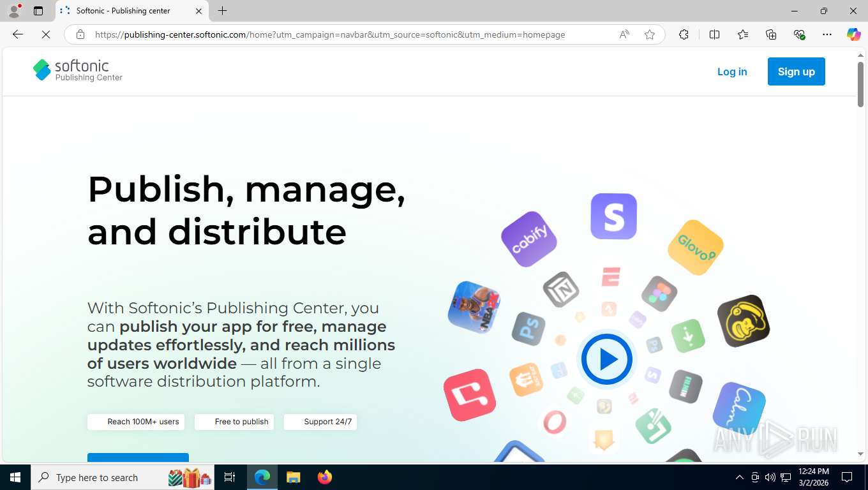Image resolution: width=868 pixels, height=490 pixels.
Task: Open Browser essentials heart icon
Action: pos(799,34)
